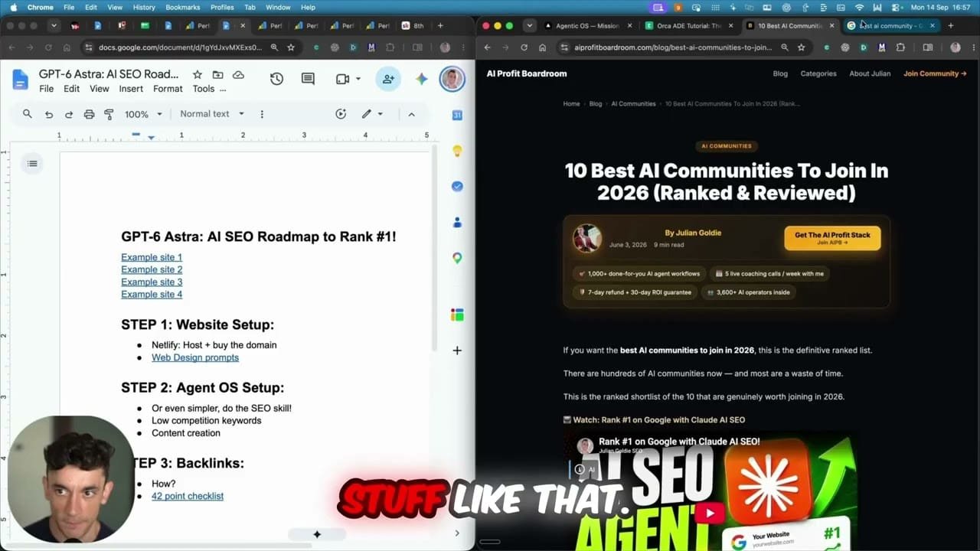The height and width of the screenshot is (551, 980).
Task: Click the Print icon in Docs
Action: pos(89,114)
